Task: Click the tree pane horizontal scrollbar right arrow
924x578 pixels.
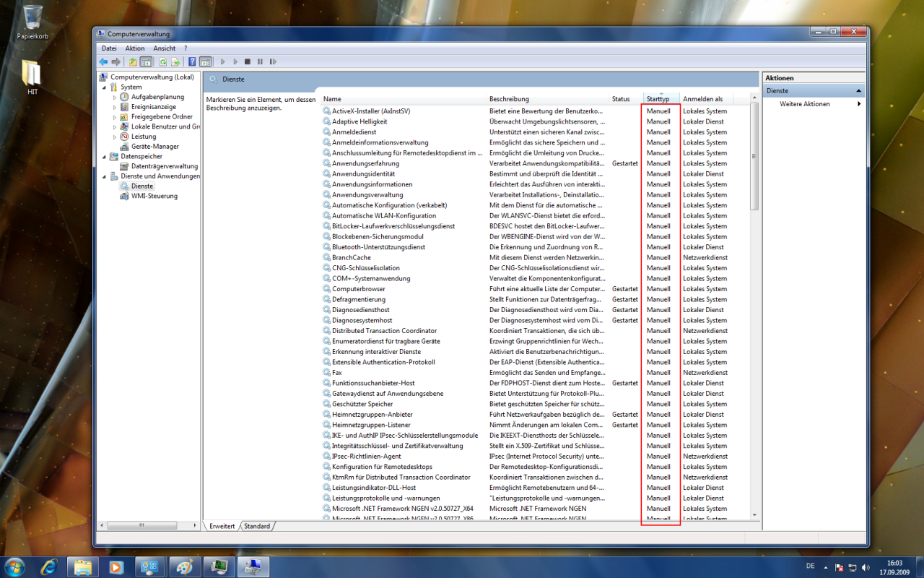Action: [196, 525]
